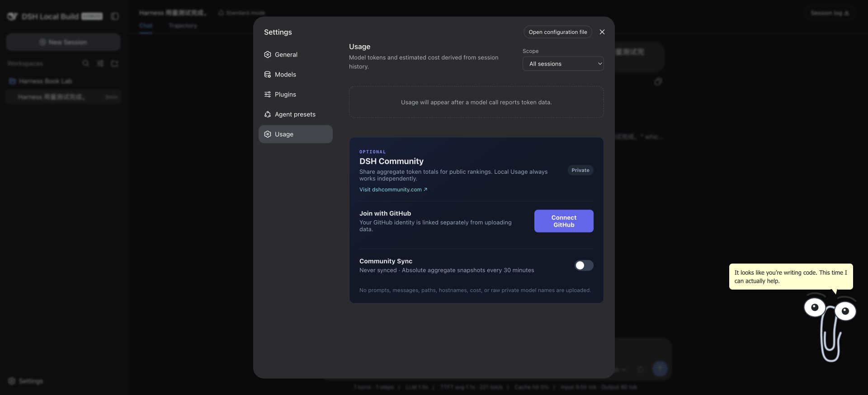The image size is (868, 395).
Task: Close the Settings dialog
Action: [602, 32]
